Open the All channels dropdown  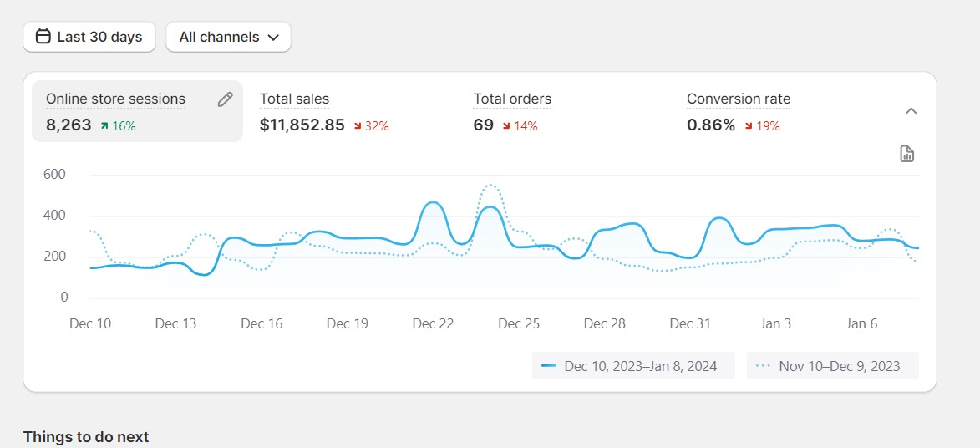(x=228, y=37)
